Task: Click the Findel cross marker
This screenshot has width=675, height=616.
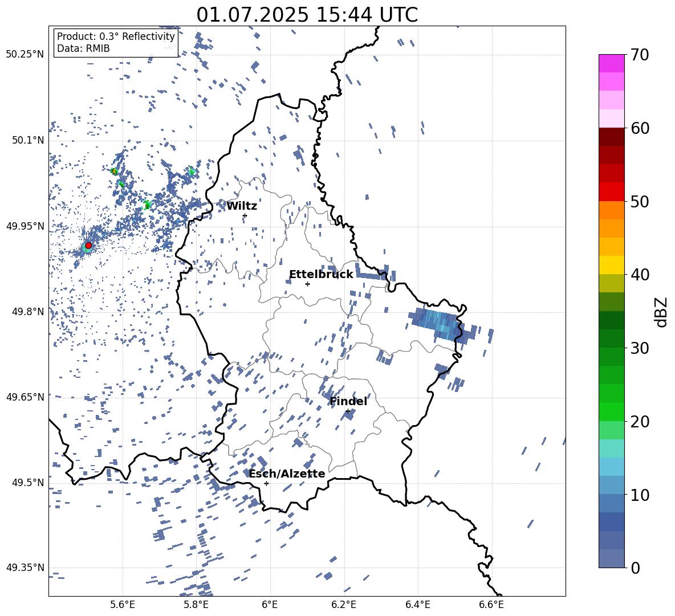Action: point(348,411)
